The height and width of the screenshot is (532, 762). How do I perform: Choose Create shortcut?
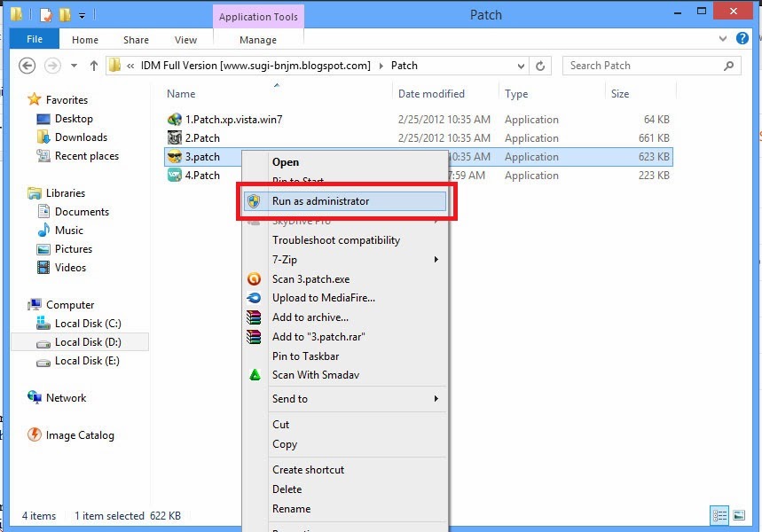344,470
